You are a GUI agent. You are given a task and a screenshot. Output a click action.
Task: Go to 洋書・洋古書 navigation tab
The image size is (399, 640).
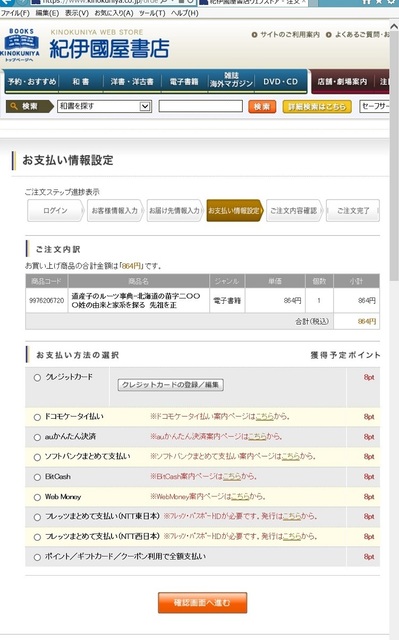point(132,82)
